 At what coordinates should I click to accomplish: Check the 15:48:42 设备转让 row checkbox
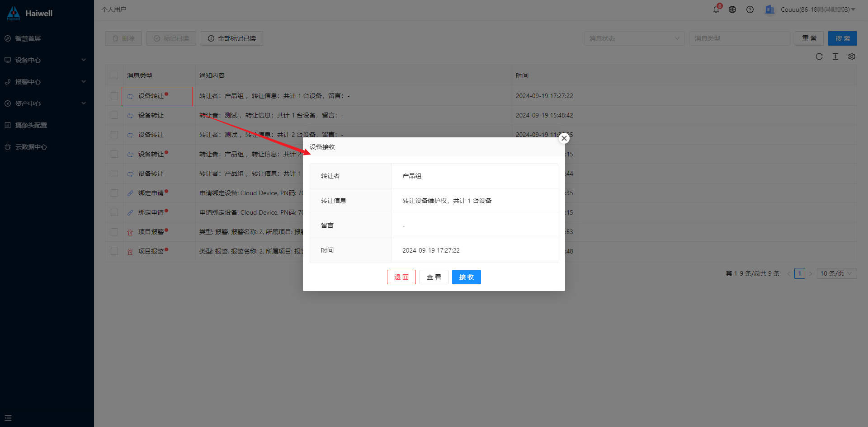(114, 115)
